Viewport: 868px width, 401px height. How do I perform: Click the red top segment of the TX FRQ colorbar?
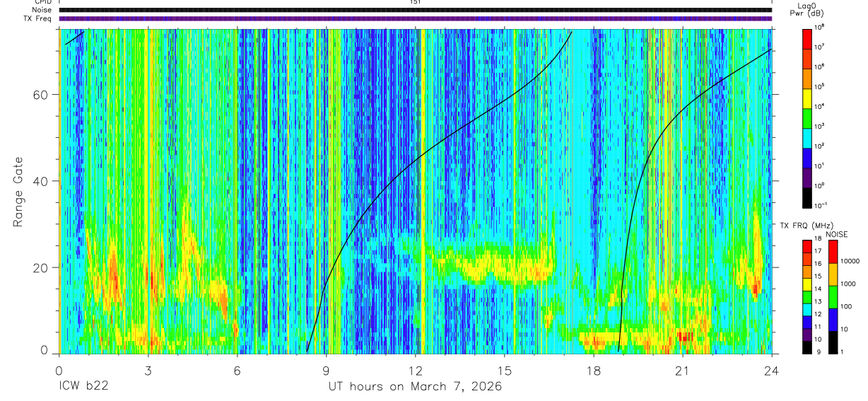point(807,246)
